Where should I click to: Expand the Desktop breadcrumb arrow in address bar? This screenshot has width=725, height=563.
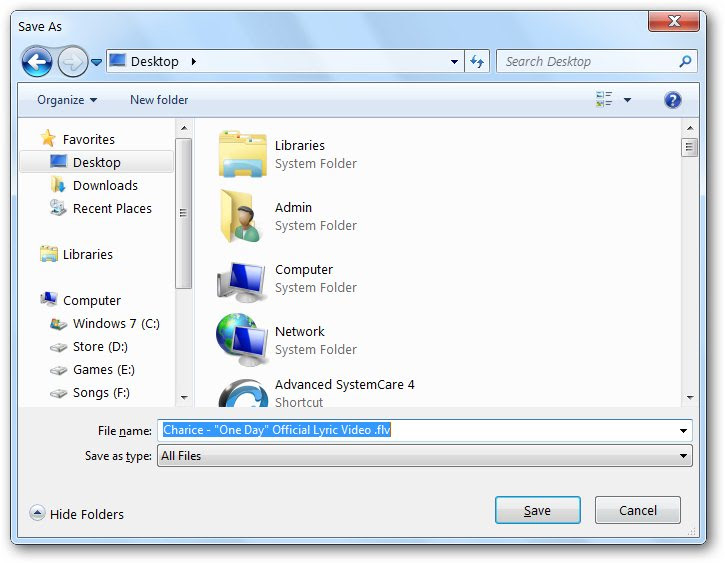click(x=193, y=61)
